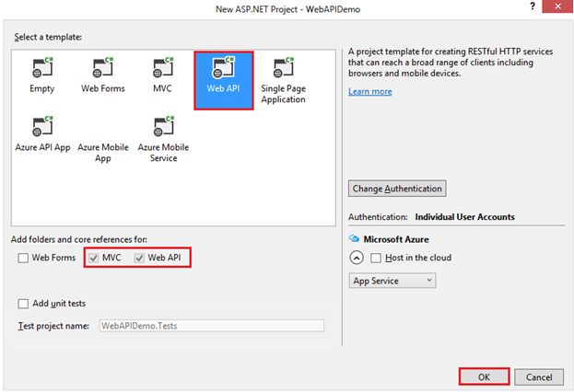The height and width of the screenshot is (392, 574).
Task: Click the Test project name label
Action: (53, 326)
